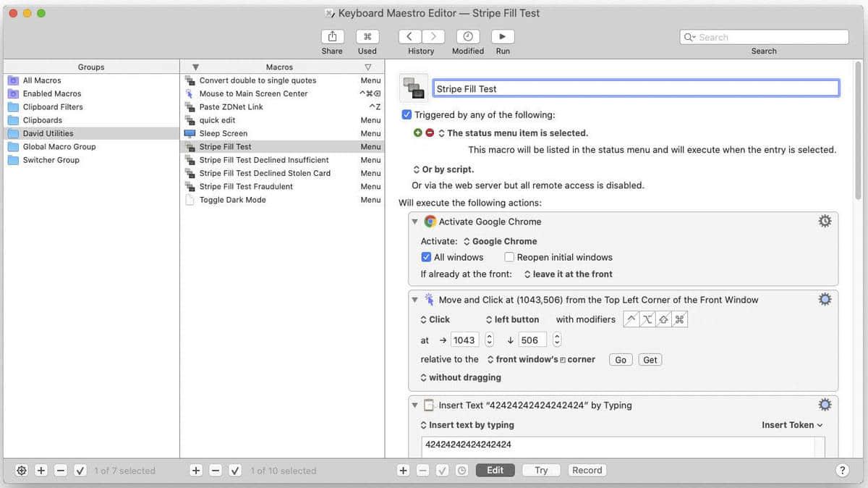Click the Record button

point(587,470)
